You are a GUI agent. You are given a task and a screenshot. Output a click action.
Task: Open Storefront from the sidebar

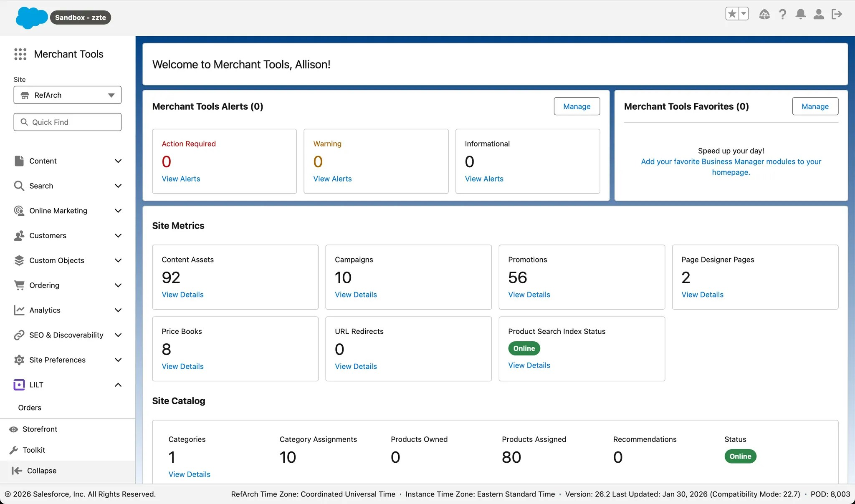pyautogui.click(x=40, y=429)
